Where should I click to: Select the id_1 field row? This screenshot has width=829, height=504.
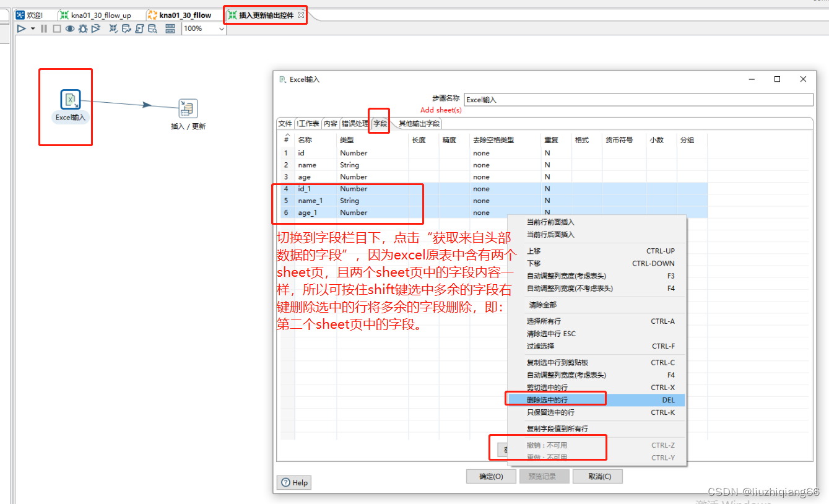point(494,188)
